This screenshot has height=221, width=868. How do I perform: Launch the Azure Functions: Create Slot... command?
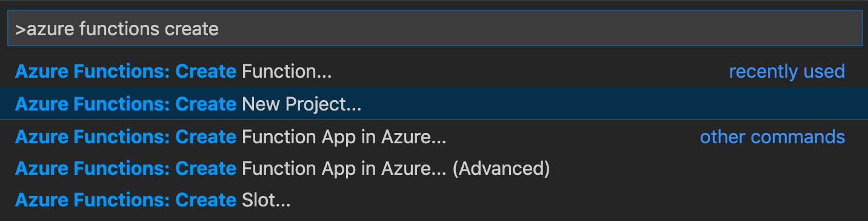(434, 200)
